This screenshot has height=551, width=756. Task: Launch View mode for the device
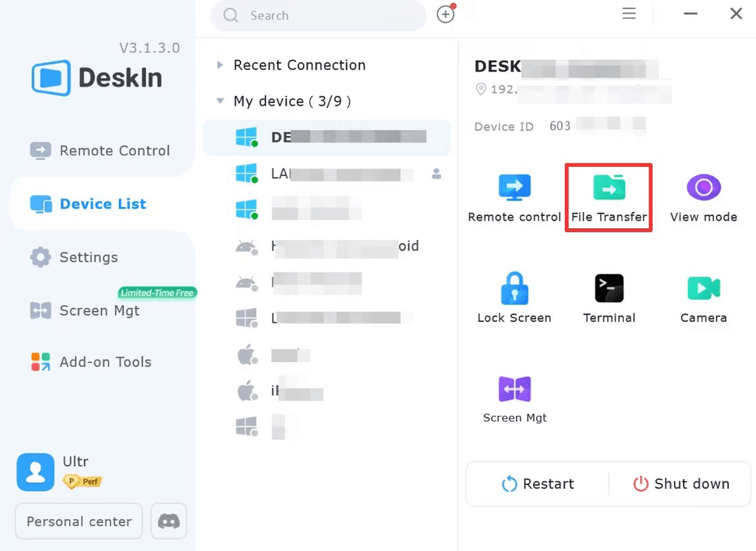pos(703,196)
